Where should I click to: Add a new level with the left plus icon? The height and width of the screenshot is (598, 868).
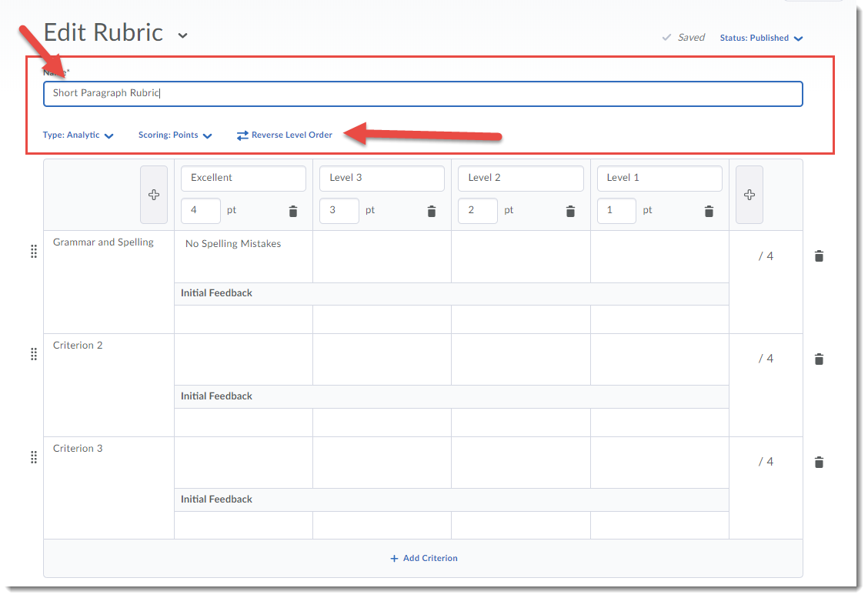154,194
